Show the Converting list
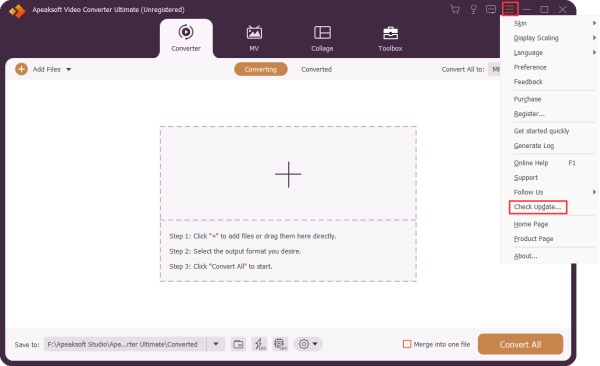Screen dimensions: 600x366 coord(261,69)
